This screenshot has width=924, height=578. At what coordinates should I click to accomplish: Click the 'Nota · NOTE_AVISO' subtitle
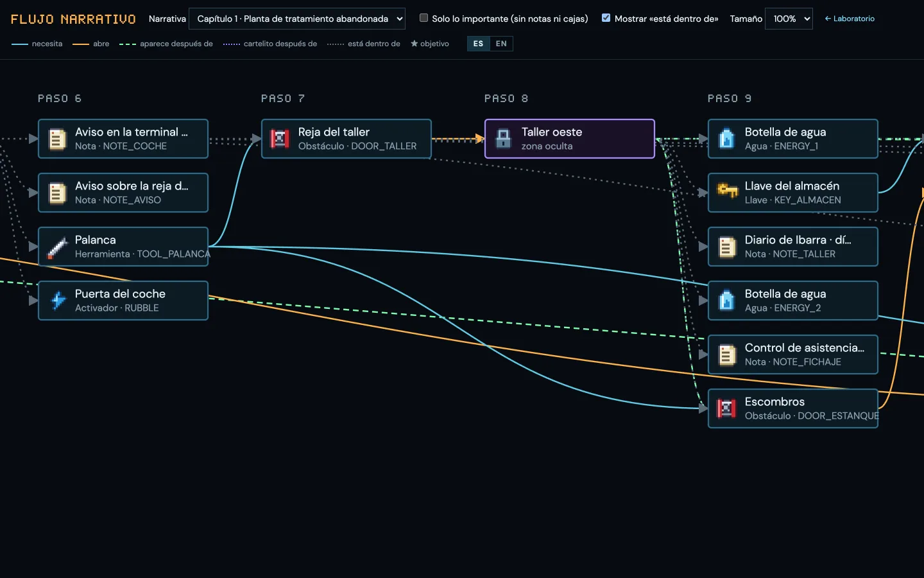click(118, 200)
